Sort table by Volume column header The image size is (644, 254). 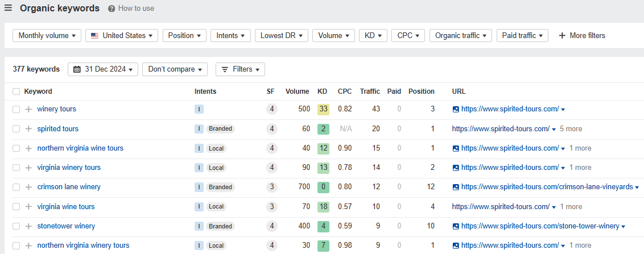click(298, 91)
